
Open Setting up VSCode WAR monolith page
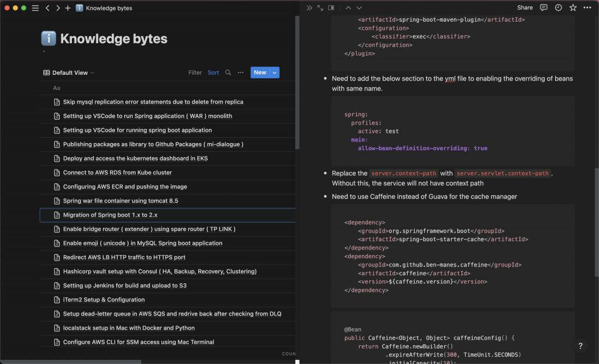click(x=147, y=116)
